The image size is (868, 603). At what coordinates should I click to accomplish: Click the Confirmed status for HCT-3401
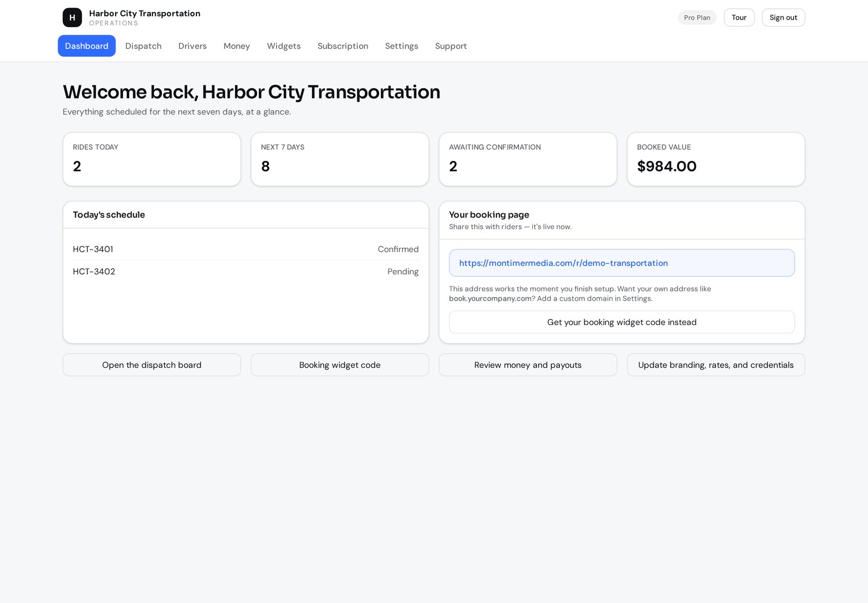398,249
